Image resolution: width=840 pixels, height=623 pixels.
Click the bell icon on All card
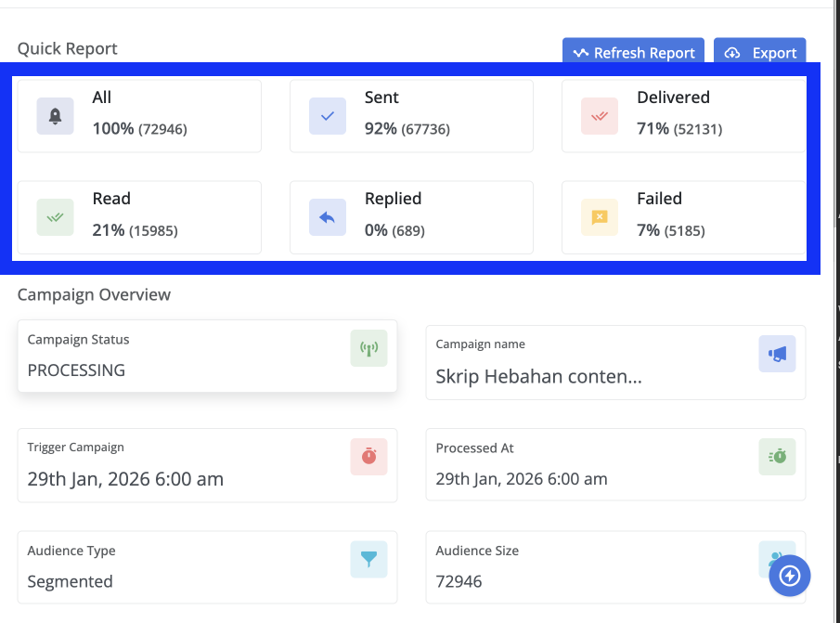[55, 116]
